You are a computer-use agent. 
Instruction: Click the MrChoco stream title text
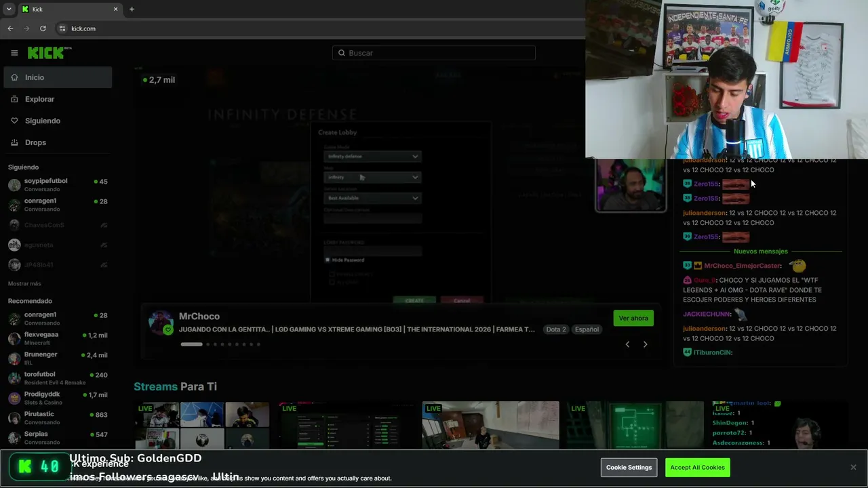tap(357, 329)
